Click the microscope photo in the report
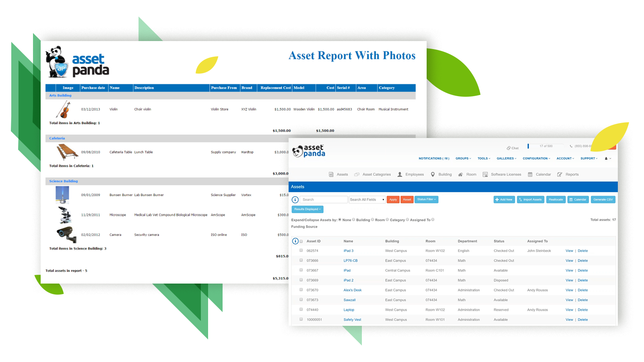Image resolution: width=644 pixels, height=362 pixels. [65, 215]
